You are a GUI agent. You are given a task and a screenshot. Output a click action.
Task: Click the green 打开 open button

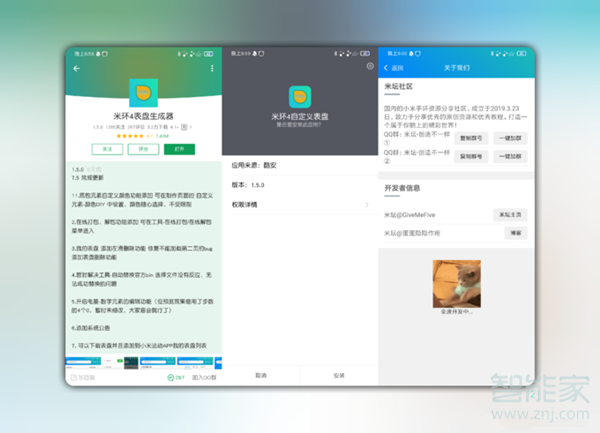(179, 149)
